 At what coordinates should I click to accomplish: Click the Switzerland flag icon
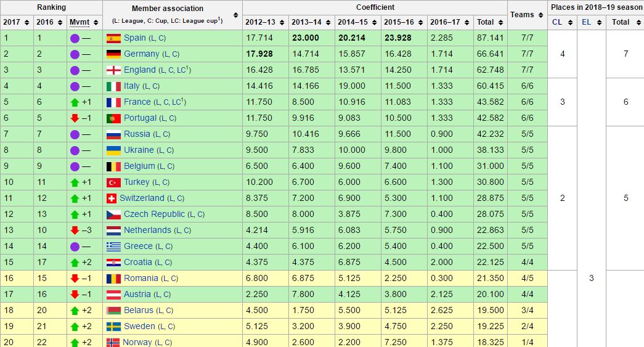click(112, 198)
